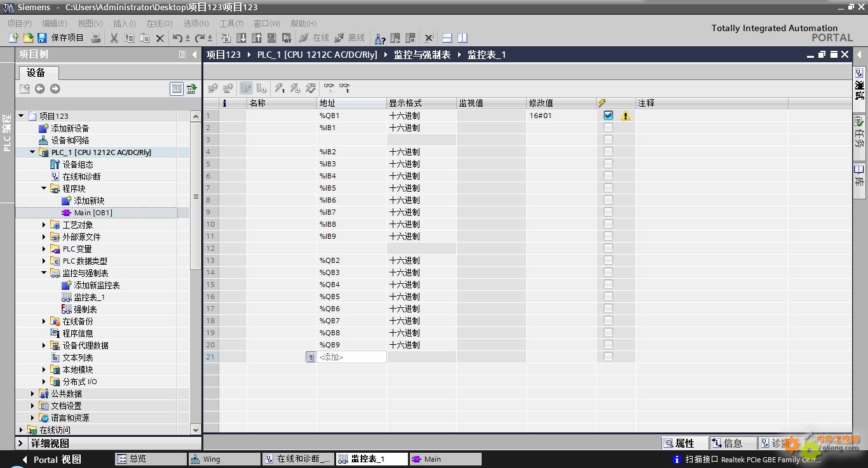Navigate back in project tree
Viewport: 868px width, 468px height.
(x=39, y=89)
